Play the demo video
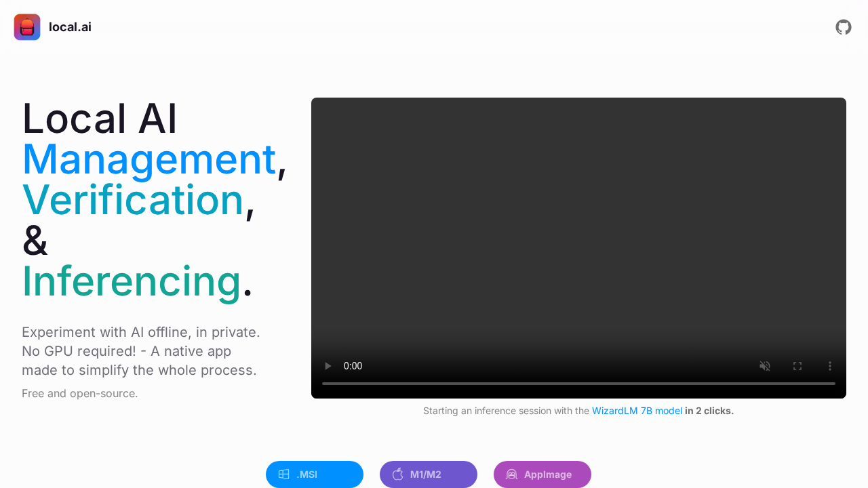Screen dimensions: 868x488 (x=328, y=366)
